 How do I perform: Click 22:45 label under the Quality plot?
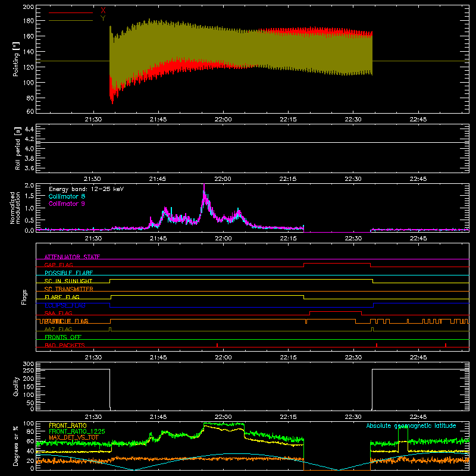(418, 417)
